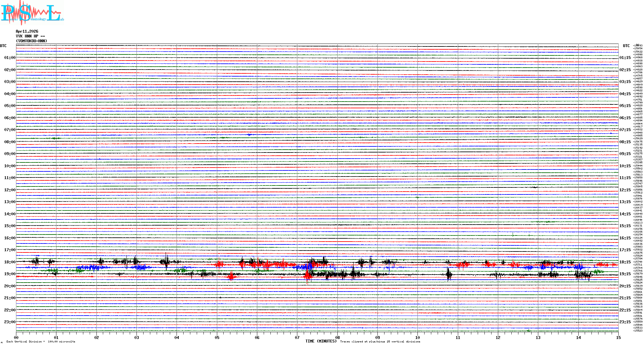Click the TIME (MINUTES) axis title
This screenshot has width=644, height=346.
pyautogui.click(x=321, y=341)
